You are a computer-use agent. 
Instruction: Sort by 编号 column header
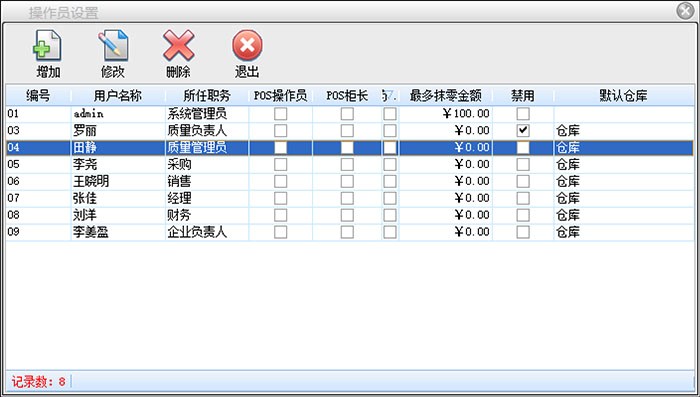tap(38, 96)
